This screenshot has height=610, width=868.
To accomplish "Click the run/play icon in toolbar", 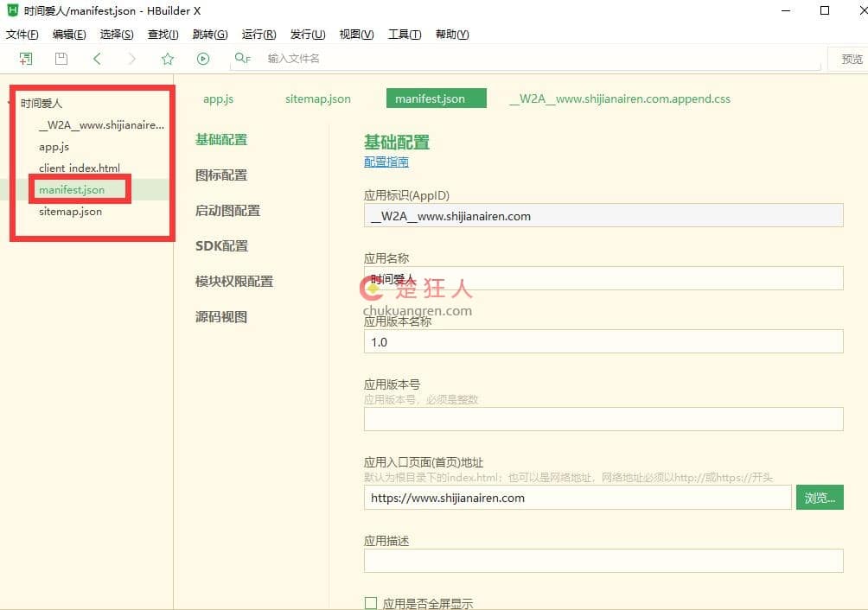I will [x=202, y=59].
